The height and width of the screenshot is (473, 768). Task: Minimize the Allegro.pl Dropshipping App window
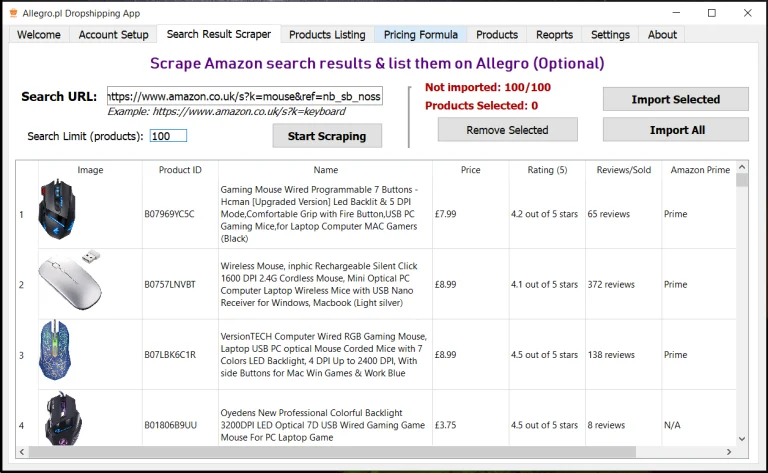point(676,13)
